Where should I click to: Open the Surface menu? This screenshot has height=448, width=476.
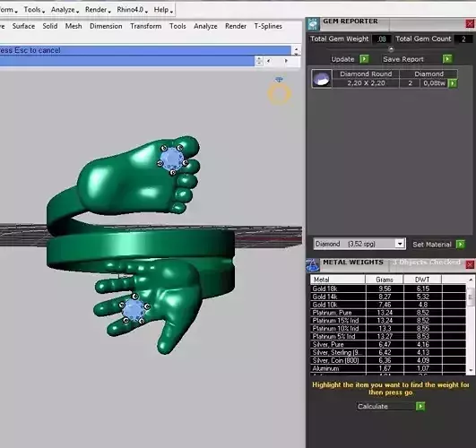pyautogui.click(x=23, y=26)
